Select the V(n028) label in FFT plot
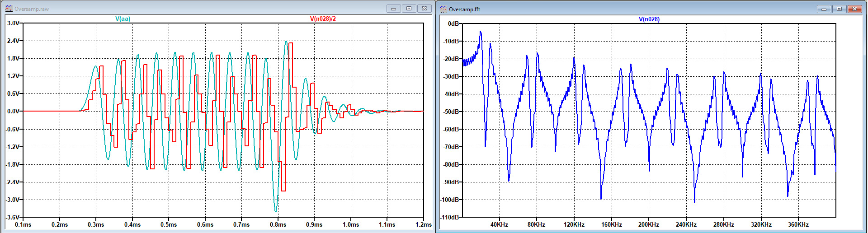Viewport: 868px width, 233px height. click(649, 19)
